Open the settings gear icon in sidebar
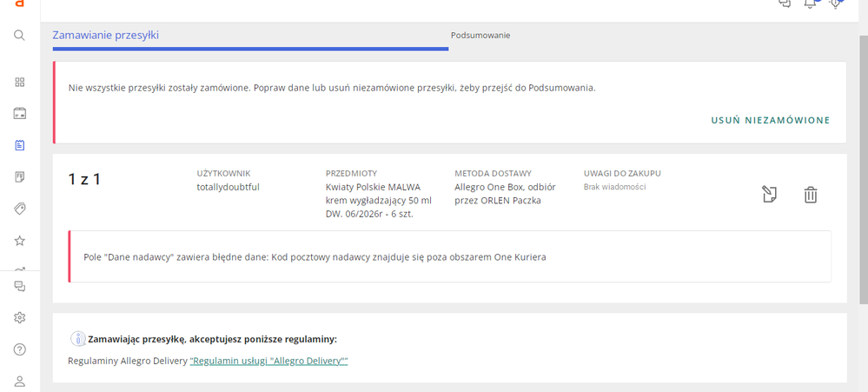The width and height of the screenshot is (868, 392). click(x=20, y=318)
